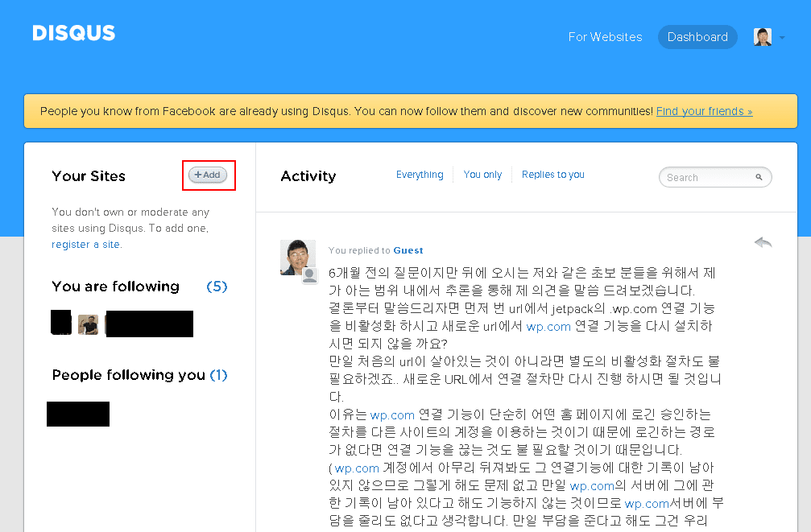The height and width of the screenshot is (532, 811).
Task: Expand the account dropdown arrow
Action: click(782, 38)
